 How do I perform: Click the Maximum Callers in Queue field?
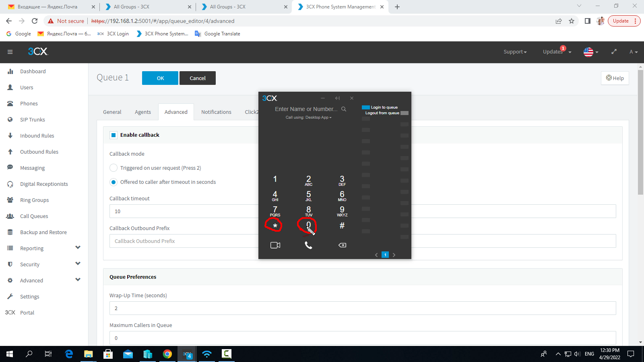(x=363, y=338)
